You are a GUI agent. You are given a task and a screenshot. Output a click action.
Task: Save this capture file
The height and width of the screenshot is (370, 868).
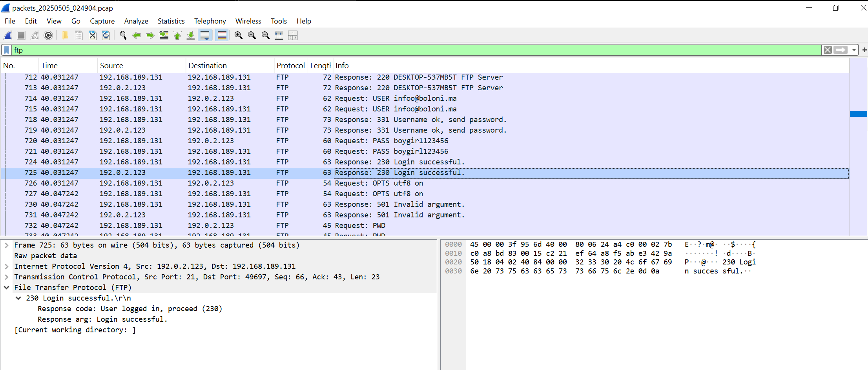[x=79, y=35]
